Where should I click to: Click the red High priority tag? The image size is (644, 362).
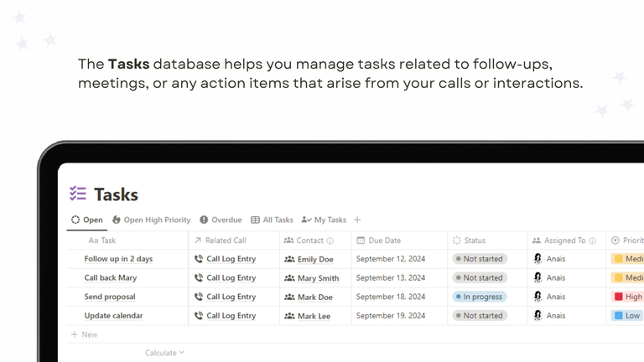pos(628,297)
